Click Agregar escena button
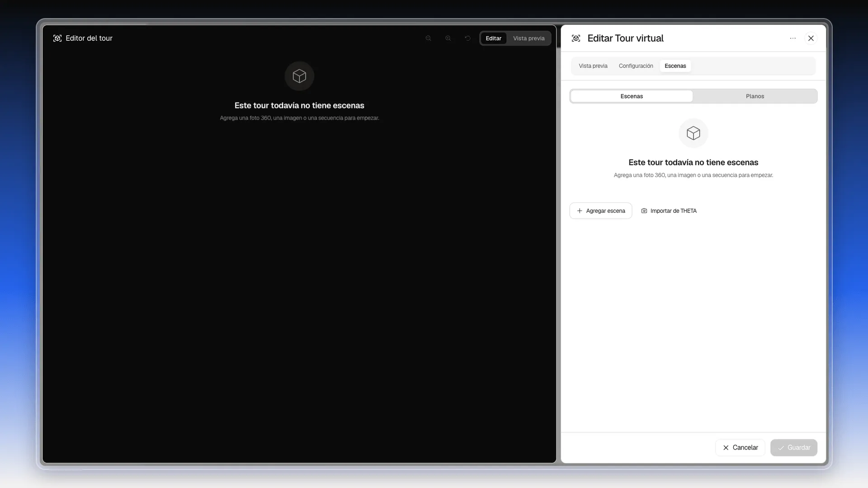Viewport: 868px width, 488px height. 601,211
